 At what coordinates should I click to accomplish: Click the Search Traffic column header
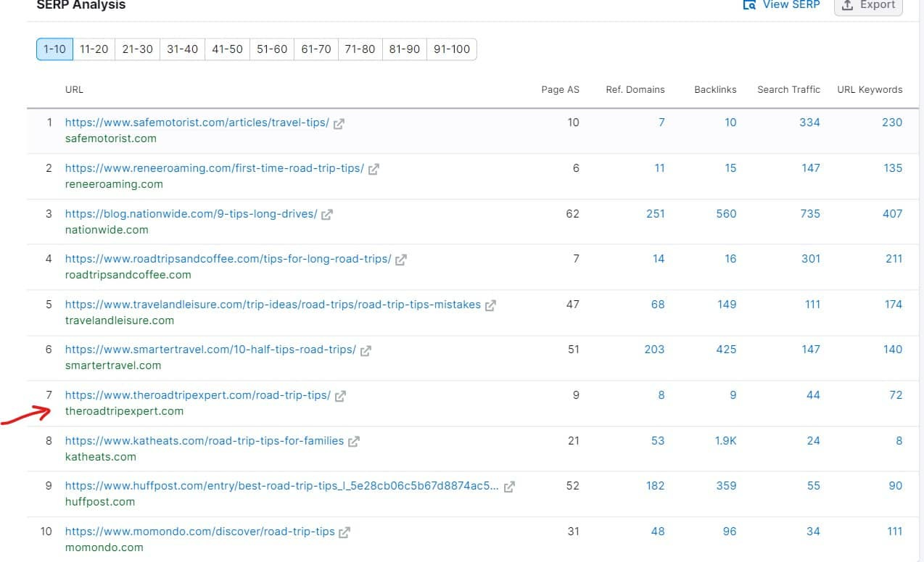click(x=788, y=90)
